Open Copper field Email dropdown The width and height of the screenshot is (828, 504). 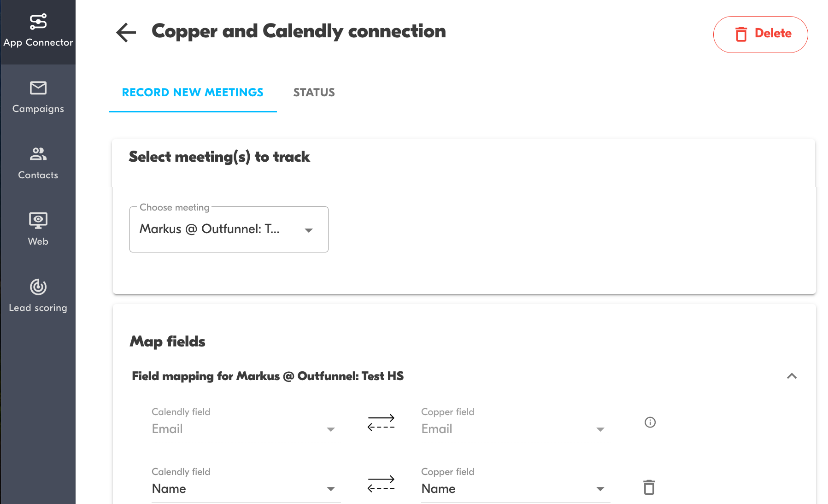[x=515, y=428]
